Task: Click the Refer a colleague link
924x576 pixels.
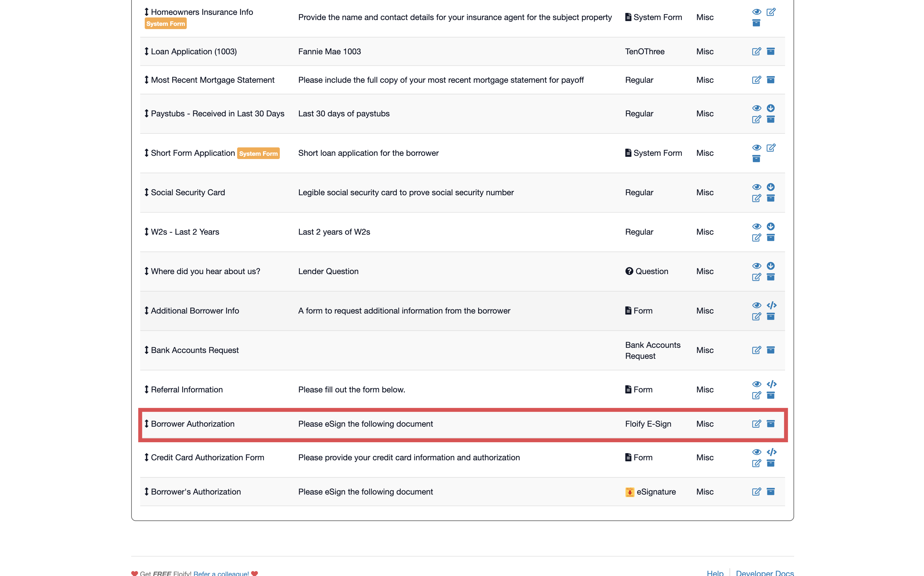Action: pyautogui.click(x=221, y=573)
